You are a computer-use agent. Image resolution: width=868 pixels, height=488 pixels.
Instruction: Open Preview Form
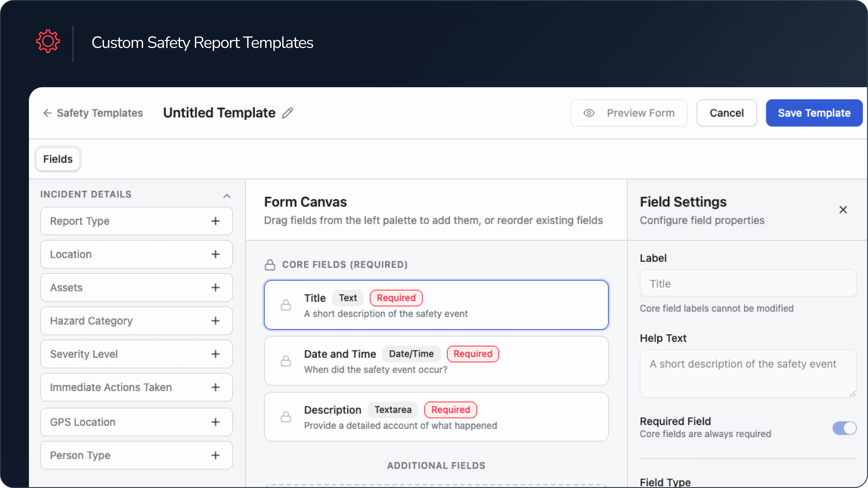[628, 113]
